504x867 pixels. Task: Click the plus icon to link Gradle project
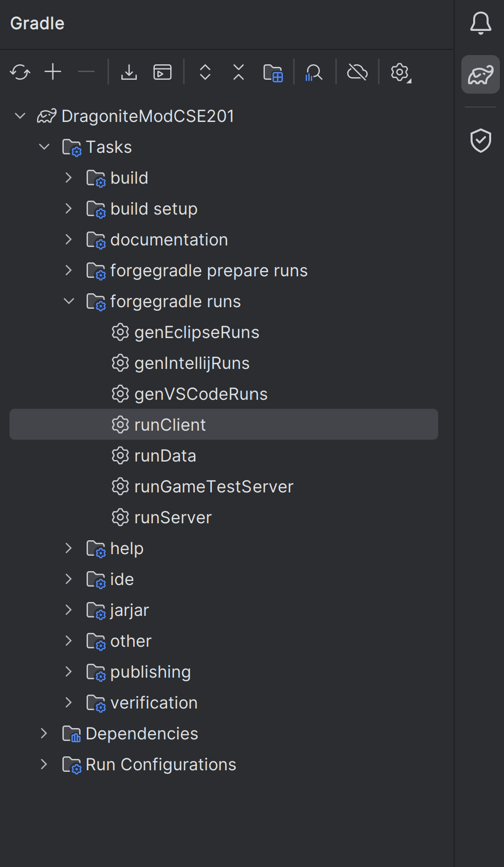[53, 73]
